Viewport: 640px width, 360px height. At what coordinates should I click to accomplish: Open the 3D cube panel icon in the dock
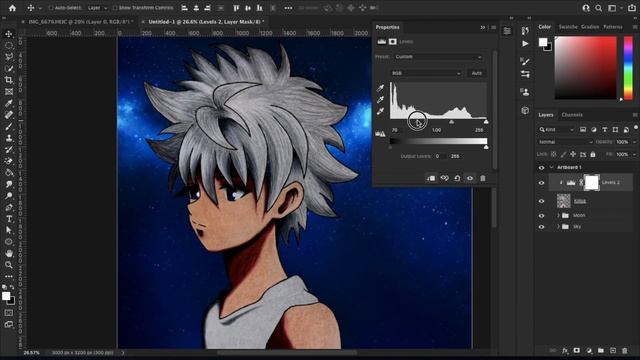(x=525, y=110)
